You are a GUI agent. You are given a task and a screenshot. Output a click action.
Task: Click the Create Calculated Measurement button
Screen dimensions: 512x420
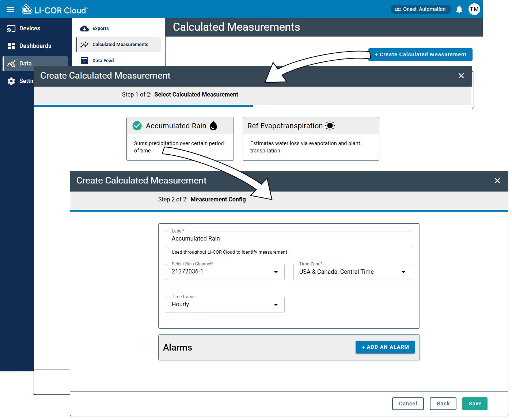420,55
